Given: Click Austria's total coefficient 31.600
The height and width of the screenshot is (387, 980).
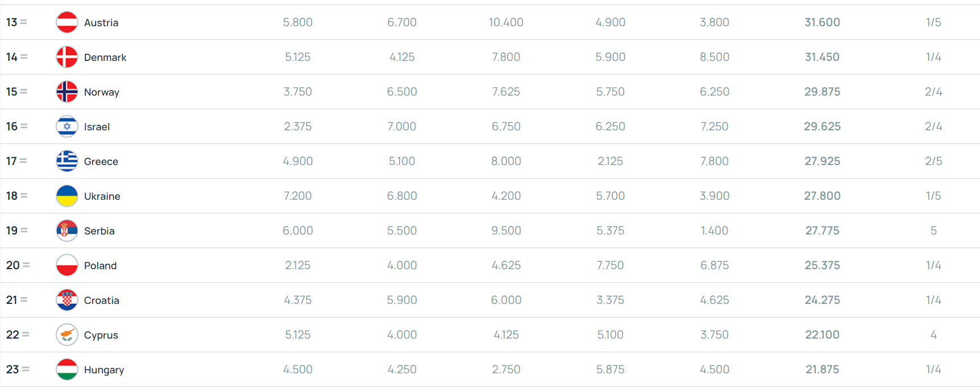Looking at the screenshot, I should point(822,22).
